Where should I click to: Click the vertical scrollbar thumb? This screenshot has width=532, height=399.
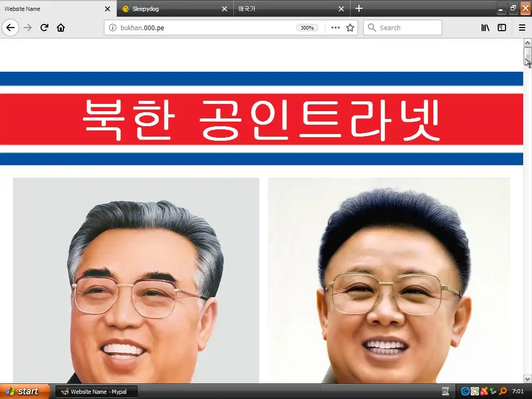(527, 57)
